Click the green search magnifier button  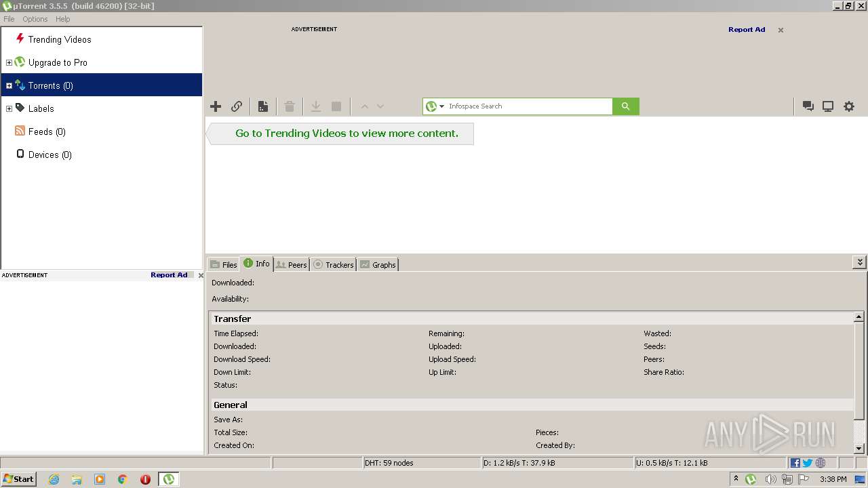tap(626, 106)
